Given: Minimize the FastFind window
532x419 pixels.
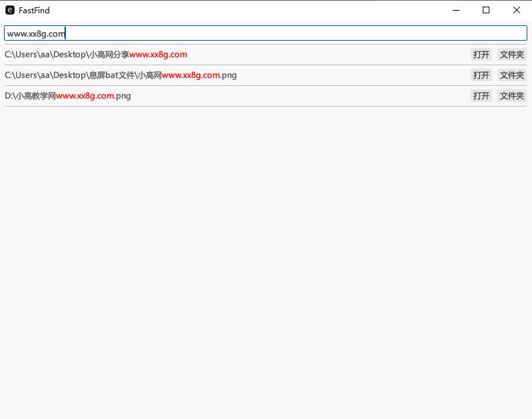Looking at the screenshot, I should (456, 10).
